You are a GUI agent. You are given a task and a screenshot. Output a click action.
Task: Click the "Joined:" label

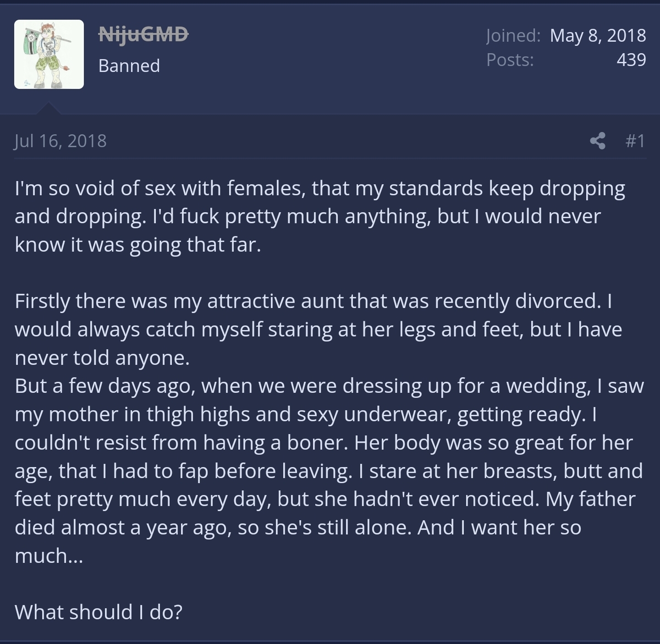513,35
